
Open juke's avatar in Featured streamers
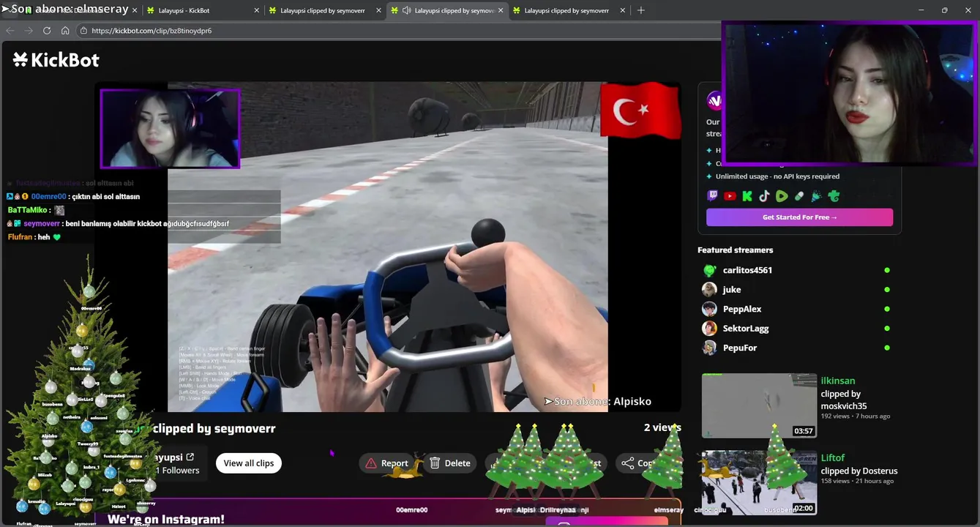709,290
